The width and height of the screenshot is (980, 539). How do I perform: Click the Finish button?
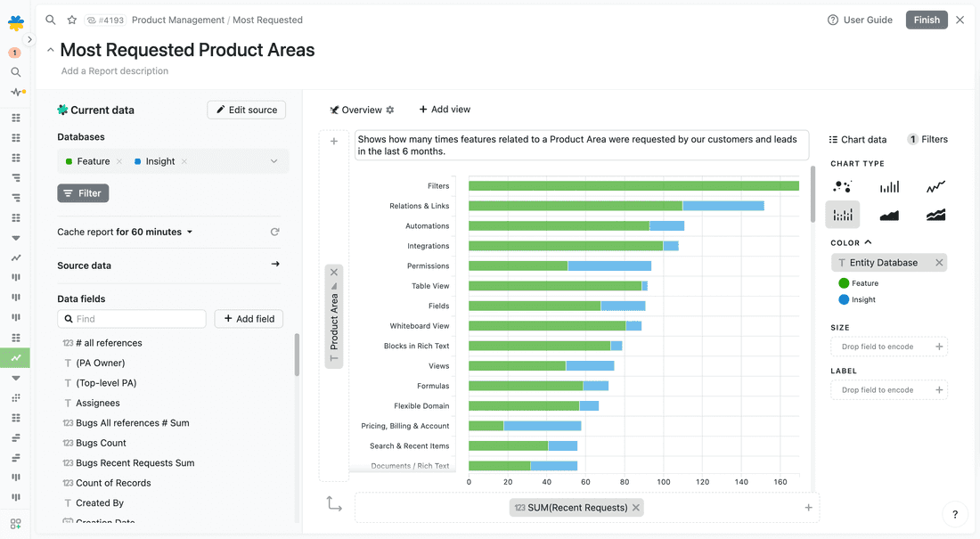point(927,19)
